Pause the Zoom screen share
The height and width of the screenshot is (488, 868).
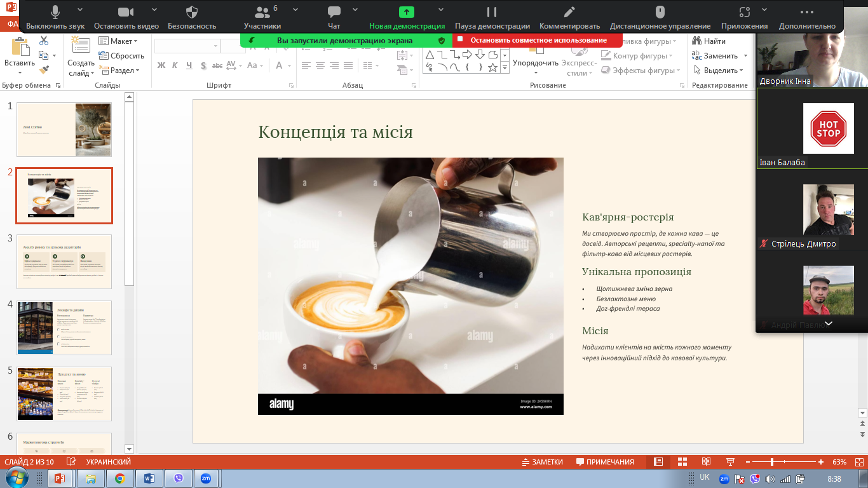492,13
